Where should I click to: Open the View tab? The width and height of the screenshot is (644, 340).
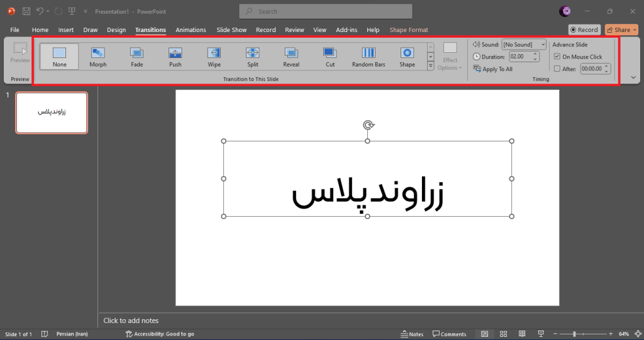point(319,30)
